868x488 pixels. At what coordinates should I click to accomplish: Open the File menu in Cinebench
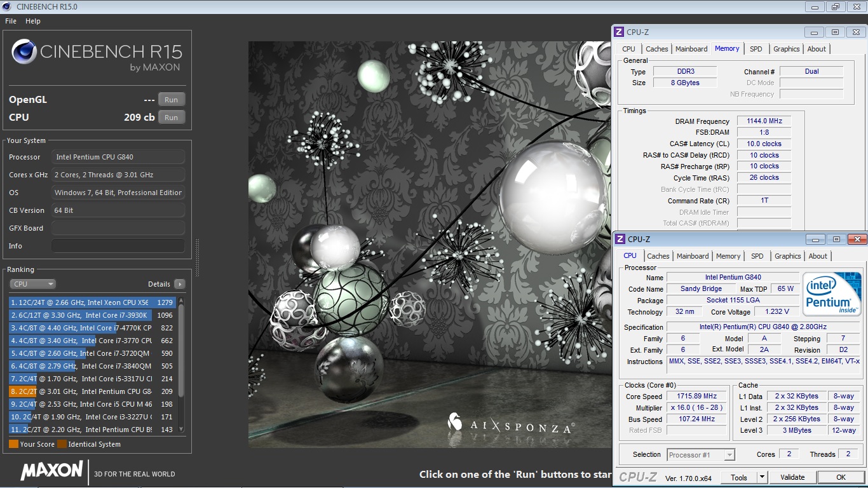(x=11, y=21)
